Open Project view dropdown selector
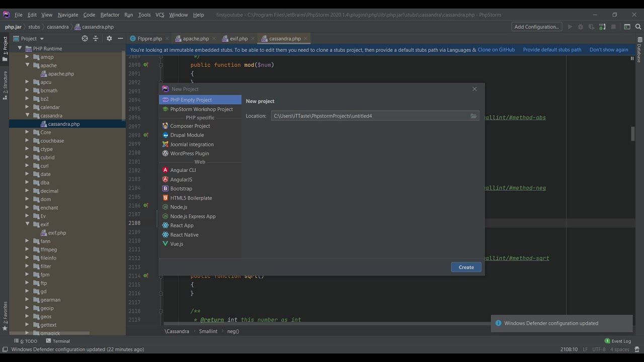The image size is (644, 362). tap(29, 38)
